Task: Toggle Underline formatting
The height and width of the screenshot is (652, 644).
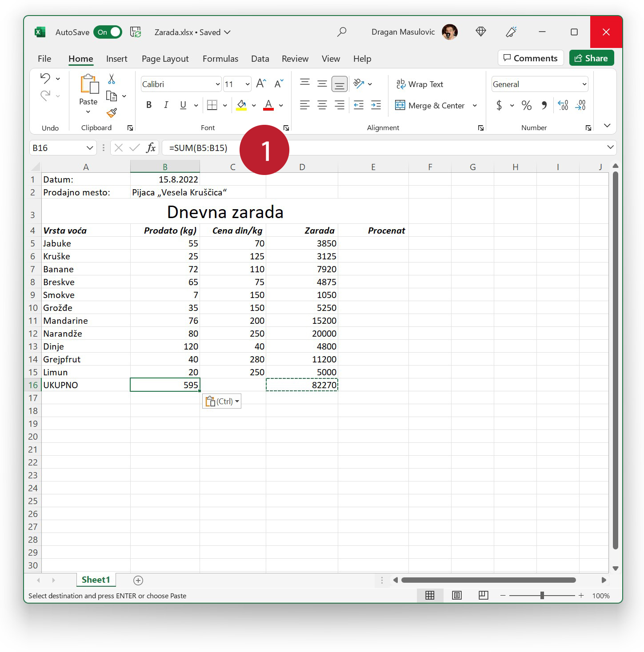Action: (x=183, y=105)
